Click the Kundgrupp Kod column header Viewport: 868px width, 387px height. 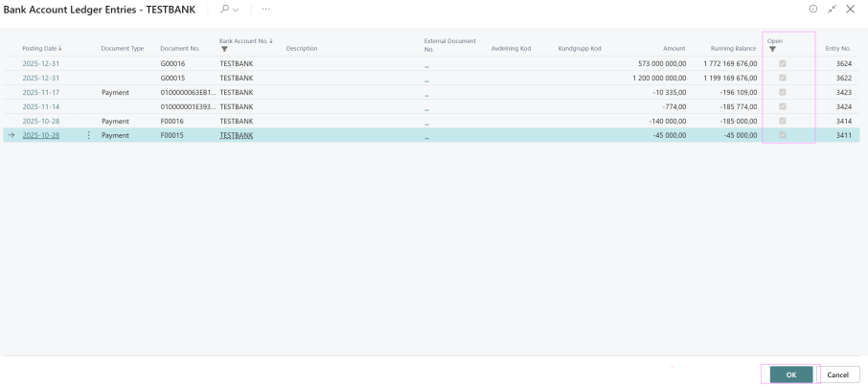point(580,48)
